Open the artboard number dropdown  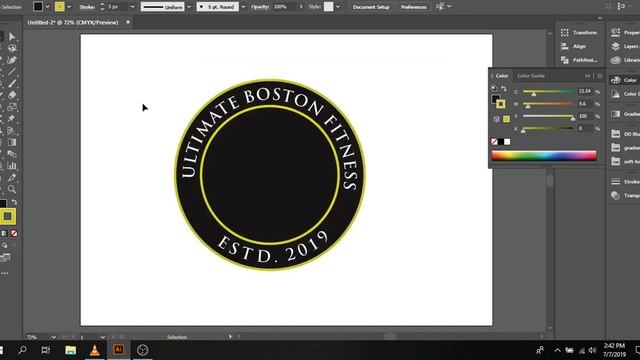click(x=103, y=337)
